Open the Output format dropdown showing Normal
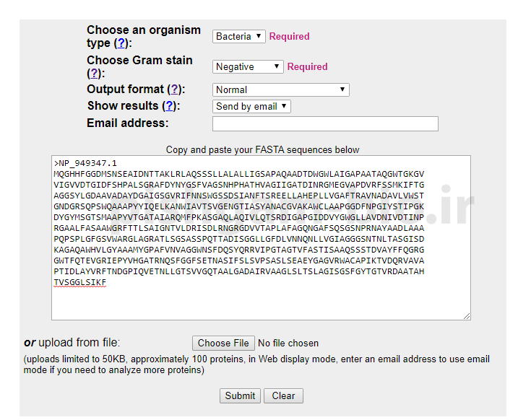518x420 pixels. [281, 89]
